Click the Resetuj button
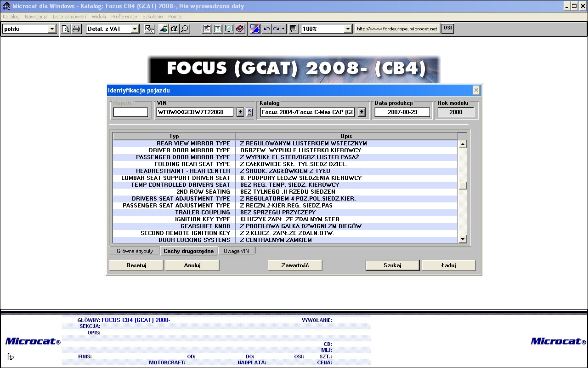Screen dimensions: 588x368 pyautogui.click(x=136, y=265)
